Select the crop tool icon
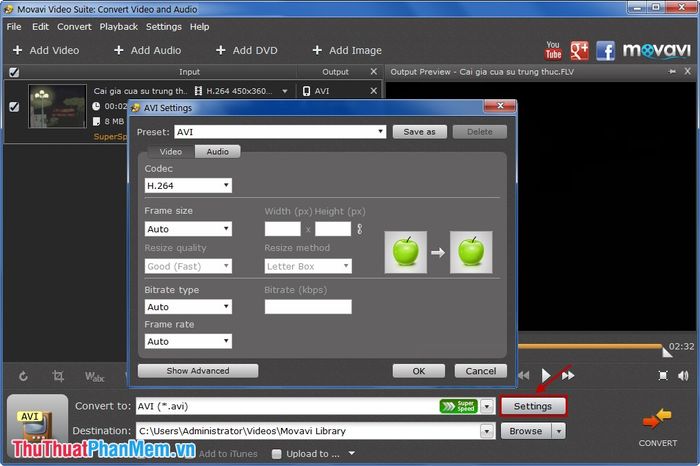The image size is (700, 466). click(x=58, y=376)
